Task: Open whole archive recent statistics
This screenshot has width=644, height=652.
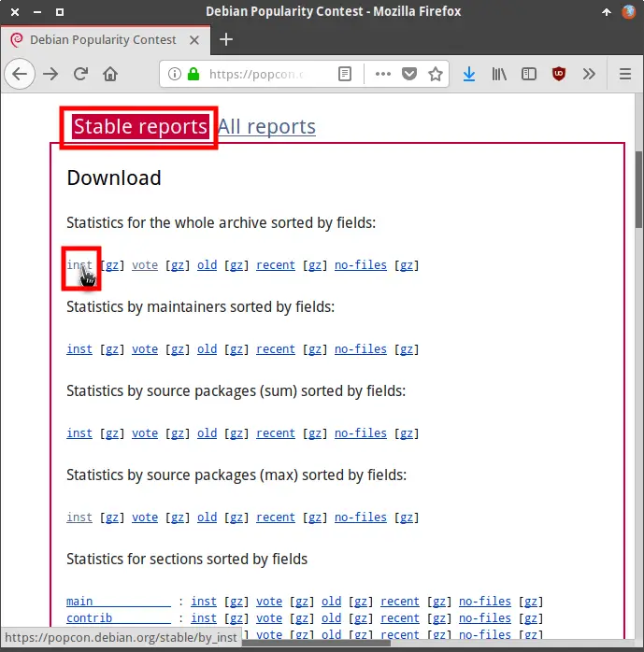Action: (x=276, y=265)
